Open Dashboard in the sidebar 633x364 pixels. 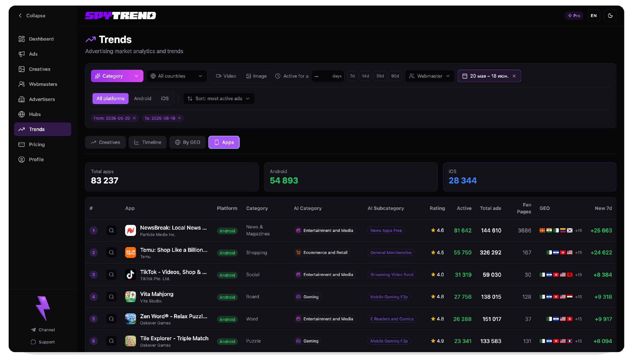click(x=43, y=39)
